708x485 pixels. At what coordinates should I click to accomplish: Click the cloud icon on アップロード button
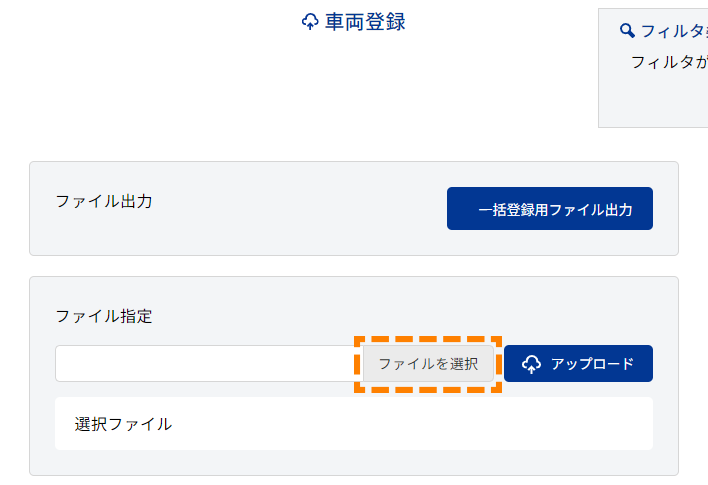pyautogui.click(x=531, y=364)
